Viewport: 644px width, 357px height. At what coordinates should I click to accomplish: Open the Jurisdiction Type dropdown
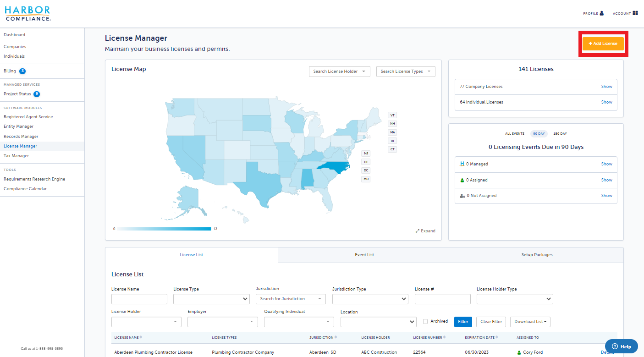(370, 299)
